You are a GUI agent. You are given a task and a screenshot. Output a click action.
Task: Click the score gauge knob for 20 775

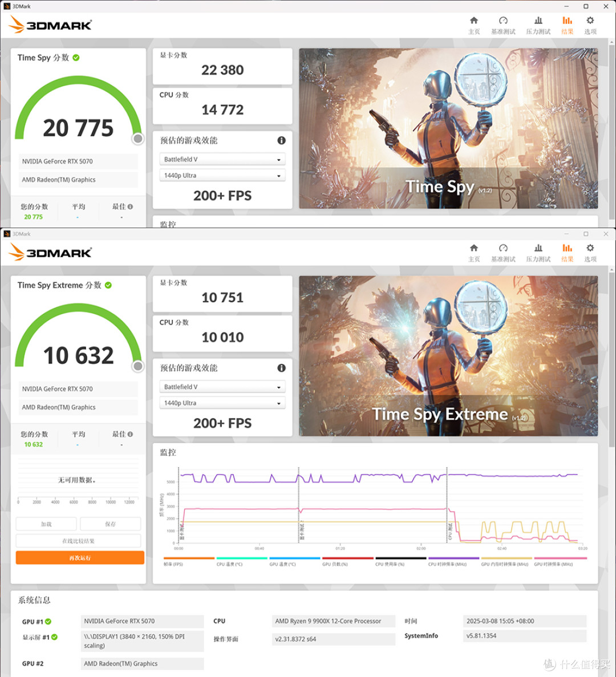coord(137,139)
